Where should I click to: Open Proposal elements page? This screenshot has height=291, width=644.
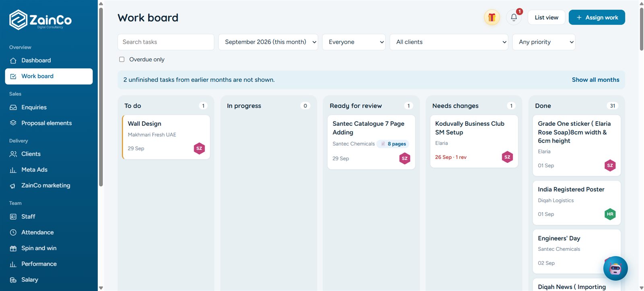click(49, 123)
